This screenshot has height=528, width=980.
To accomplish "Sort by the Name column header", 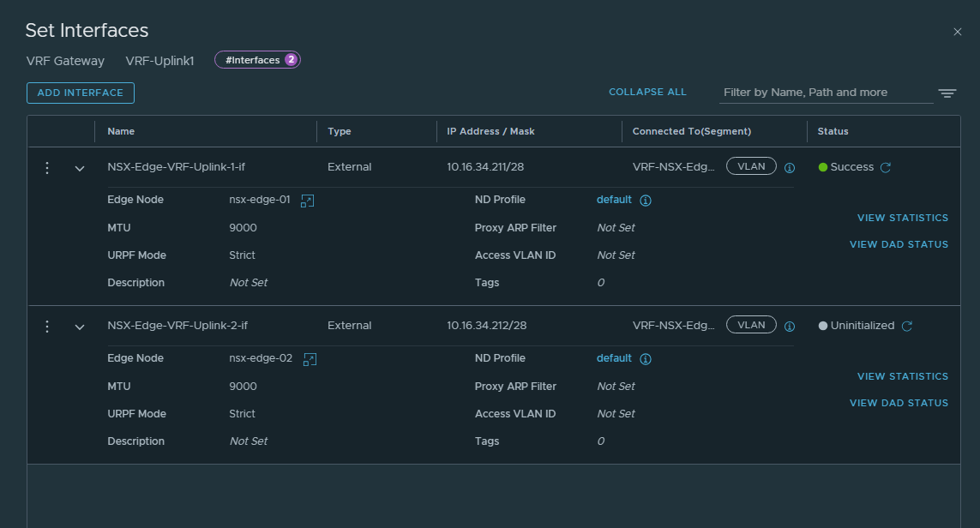I will [x=121, y=131].
